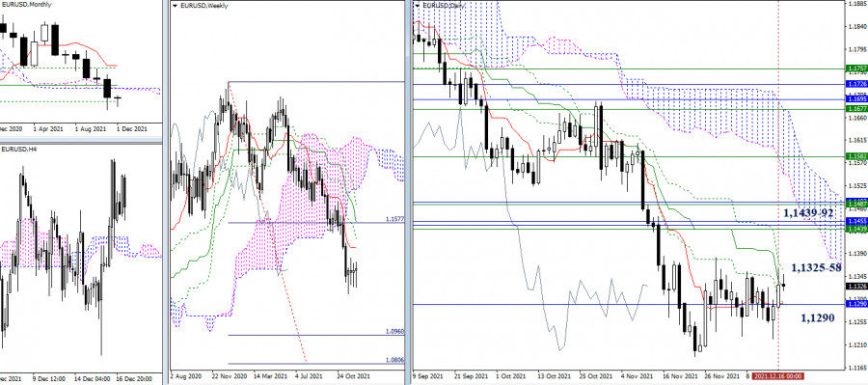Image resolution: width=868 pixels, height=385 pixels.
Task: Click the 4 Jul 2021 date on Weekly axis
Action: [x=310, y=375]
